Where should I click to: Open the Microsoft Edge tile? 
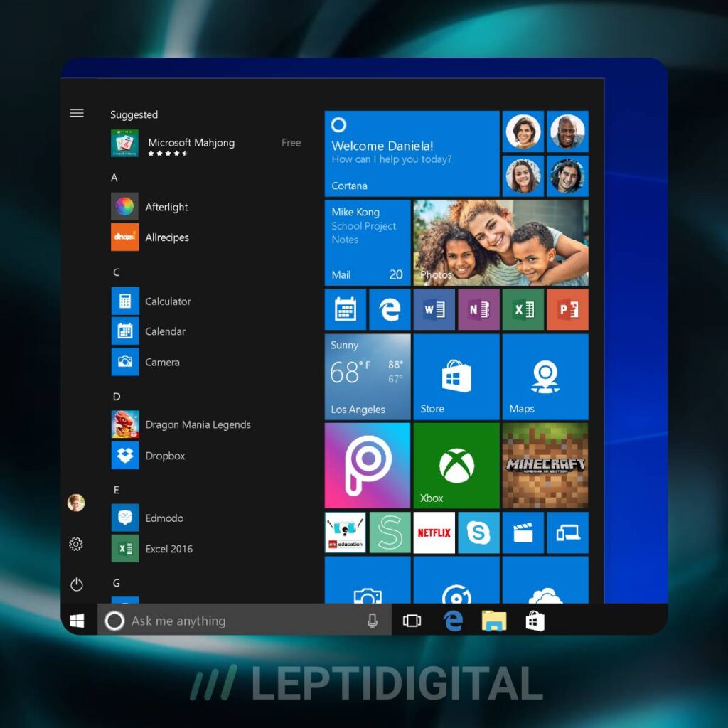pyautogui.click(x=390, y=309)
